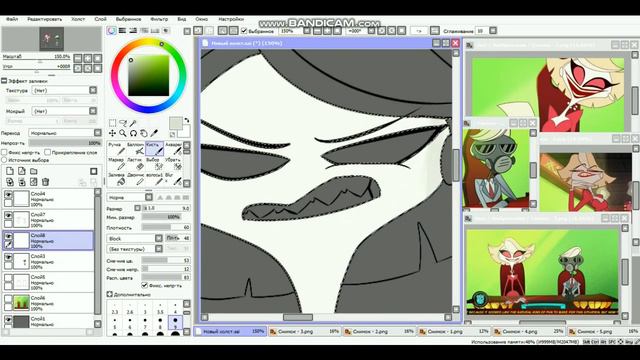The image size is (640, 360).
Task: Click the foreground color swatch
Action: [x=176, y=123]
